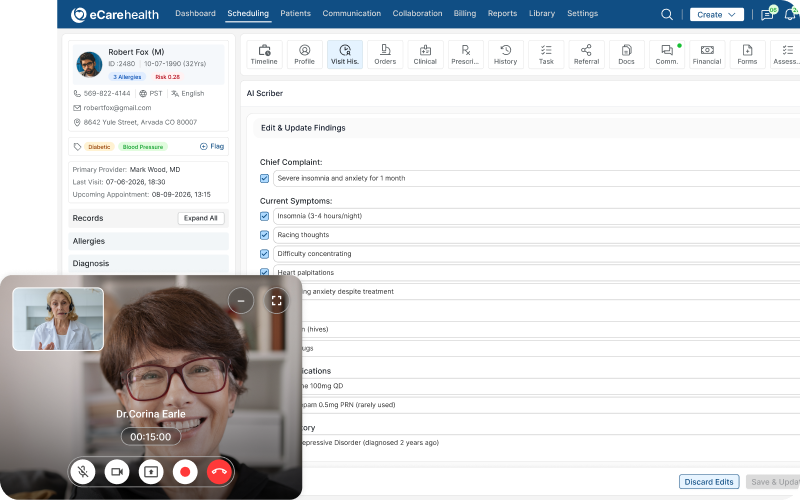The width and height of the screenshot is (800, 500).
Task: Open the Forms section
Action: pyautogui.click(x=747, y=55)
